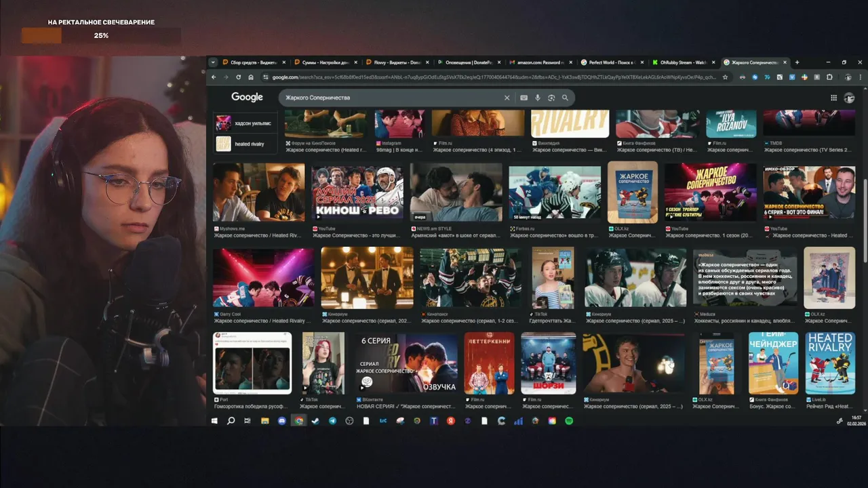
Task: Switch to the Сбор средств tab
Action: (254, 62)
